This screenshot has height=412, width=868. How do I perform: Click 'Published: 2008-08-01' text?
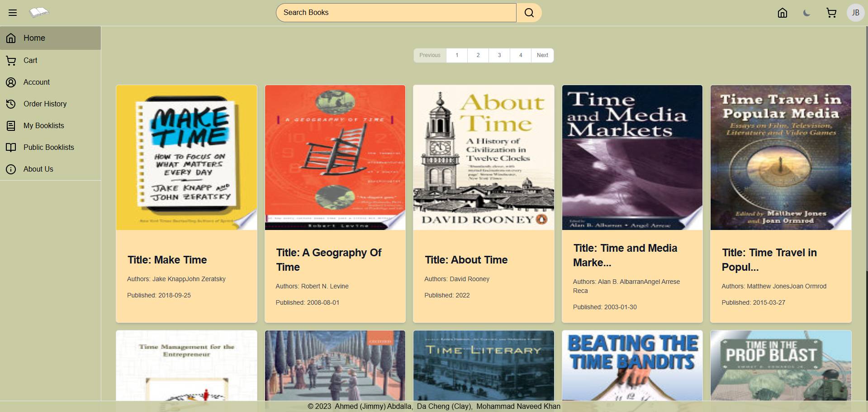308,302
